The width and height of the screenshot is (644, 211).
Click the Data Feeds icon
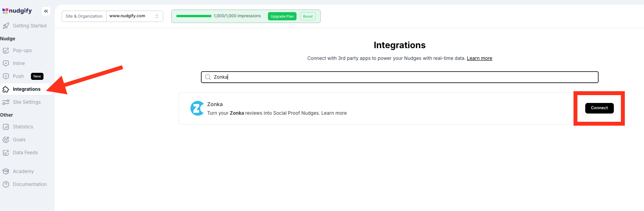coord(6,153)
